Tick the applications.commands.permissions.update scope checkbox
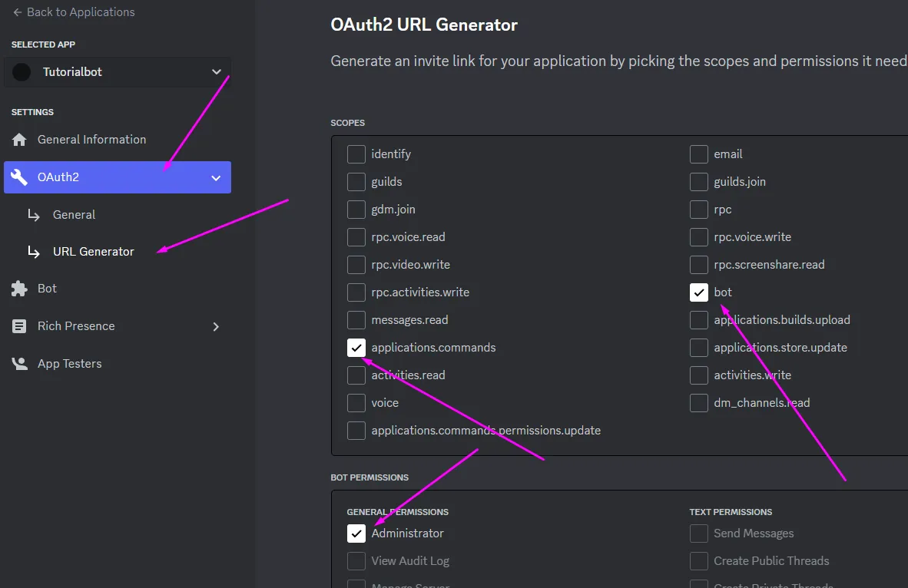This screenshot has width=908, height=588. [x=356, y=431]
